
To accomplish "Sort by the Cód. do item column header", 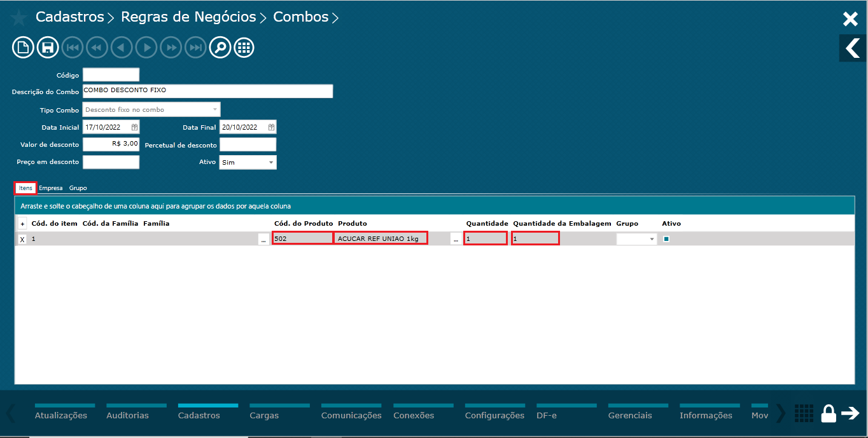I will coord(54,224).
